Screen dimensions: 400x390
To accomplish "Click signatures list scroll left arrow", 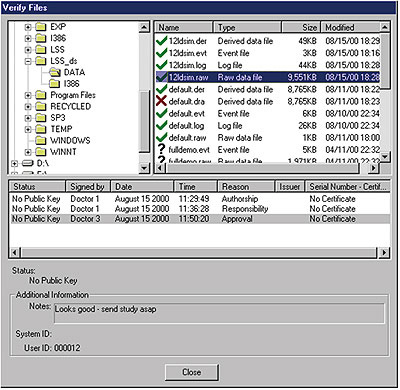I will point(14,252).
